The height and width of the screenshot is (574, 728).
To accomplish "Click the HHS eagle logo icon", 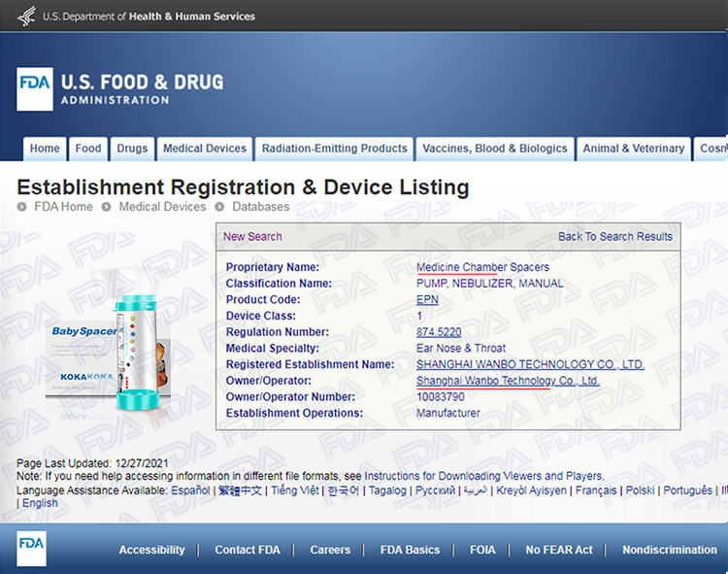I will click(26, 17).
